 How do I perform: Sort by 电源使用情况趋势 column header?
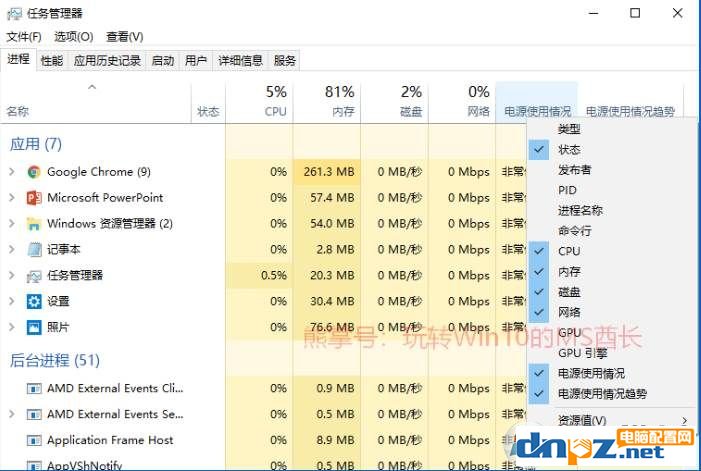coord(630,103)
